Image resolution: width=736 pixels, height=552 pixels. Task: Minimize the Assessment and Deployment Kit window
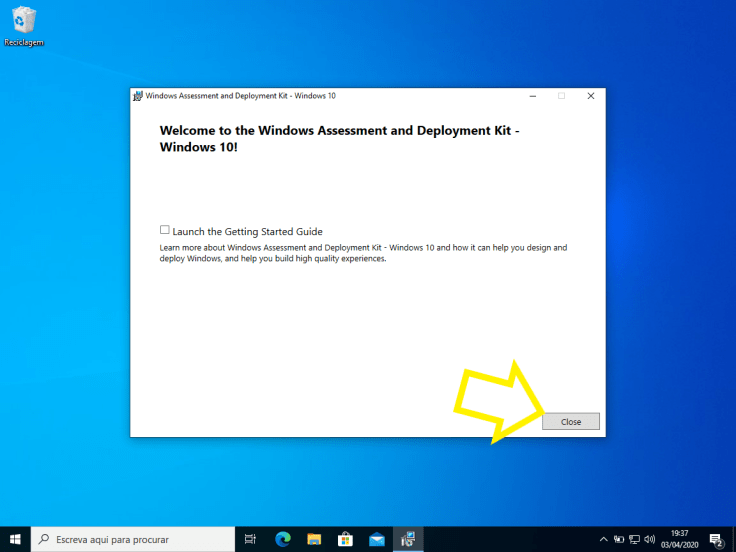click(x=533, y=96)
